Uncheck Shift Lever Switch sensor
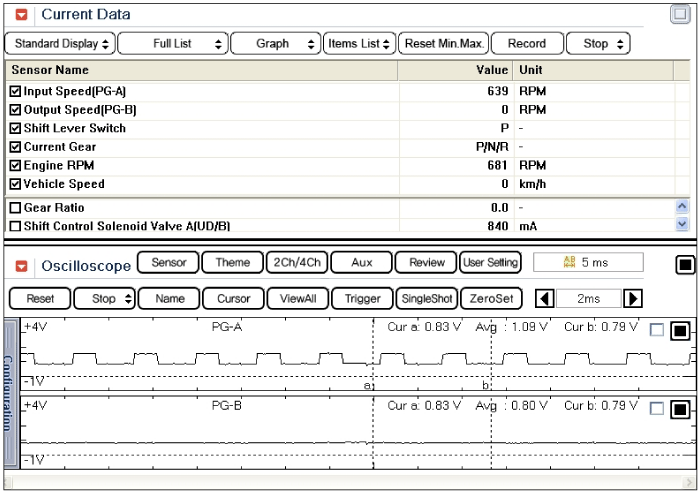Image resolution: width=700 pixels, height=493 pixels. 15,129
